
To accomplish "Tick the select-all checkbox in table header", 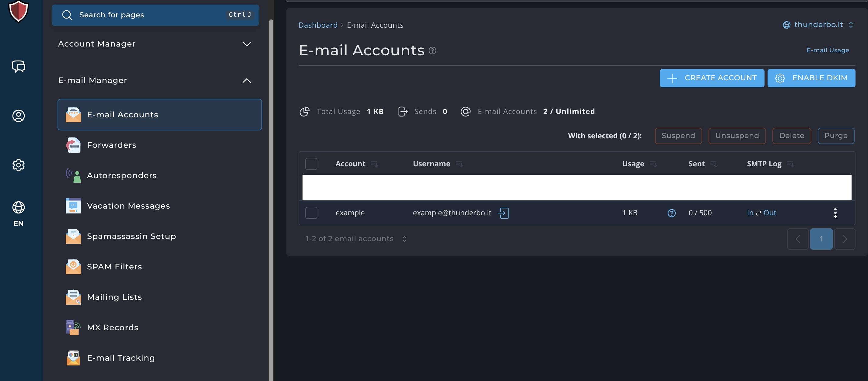I will (x=311, y=164).
